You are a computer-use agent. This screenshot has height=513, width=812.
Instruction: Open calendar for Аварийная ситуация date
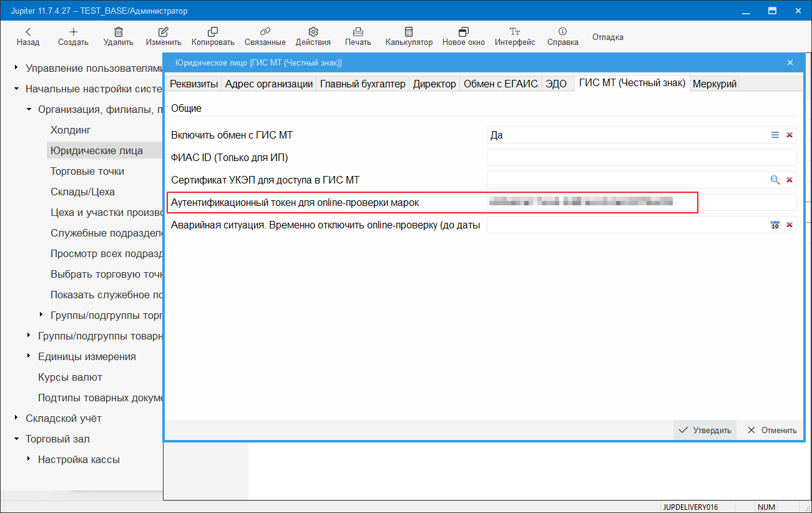(775, 225)
